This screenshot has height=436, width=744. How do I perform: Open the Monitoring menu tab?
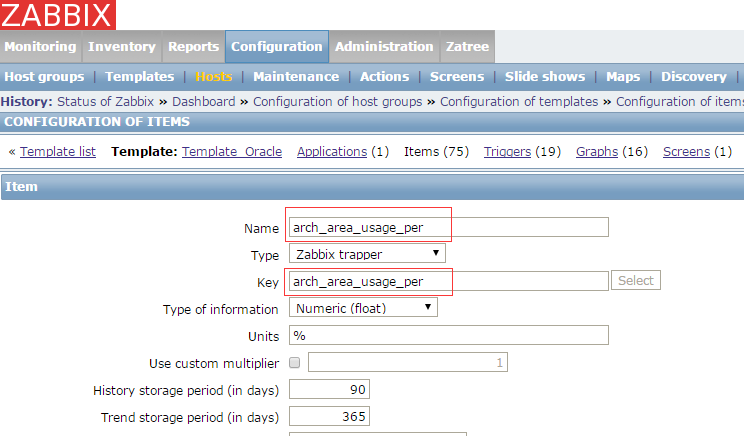click(x=40, y=46)
